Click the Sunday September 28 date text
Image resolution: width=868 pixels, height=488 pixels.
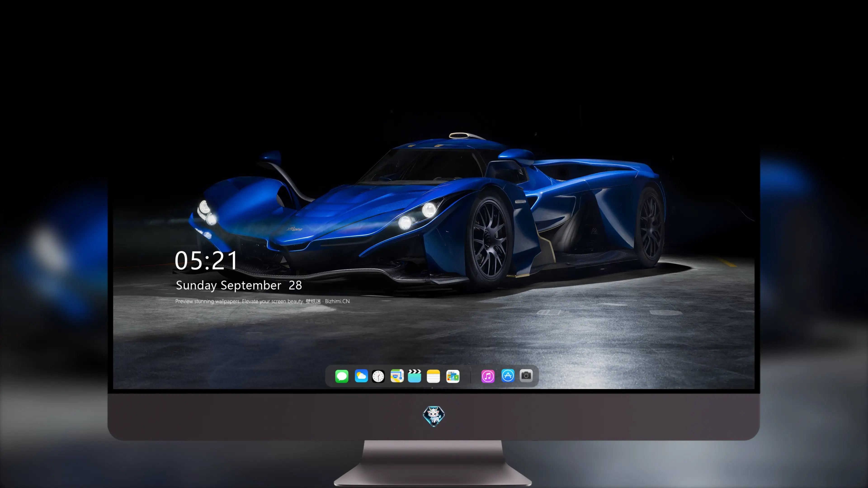point(239,285)
